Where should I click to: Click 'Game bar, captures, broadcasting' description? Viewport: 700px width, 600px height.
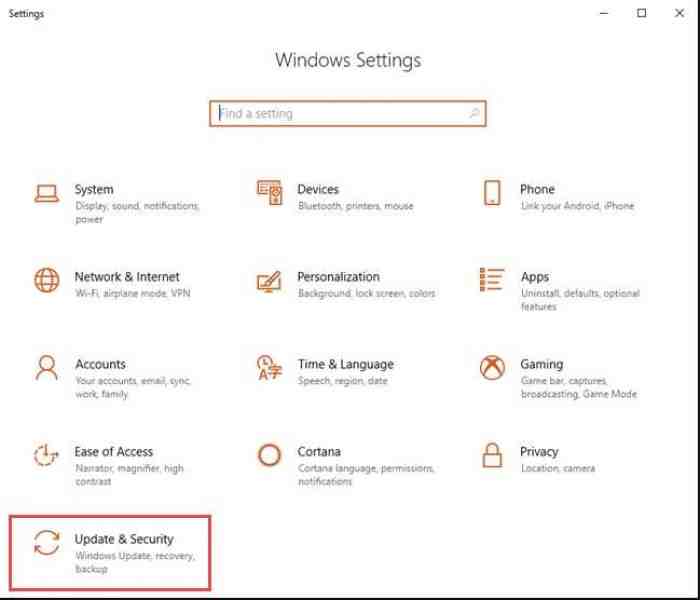[579, 388]
